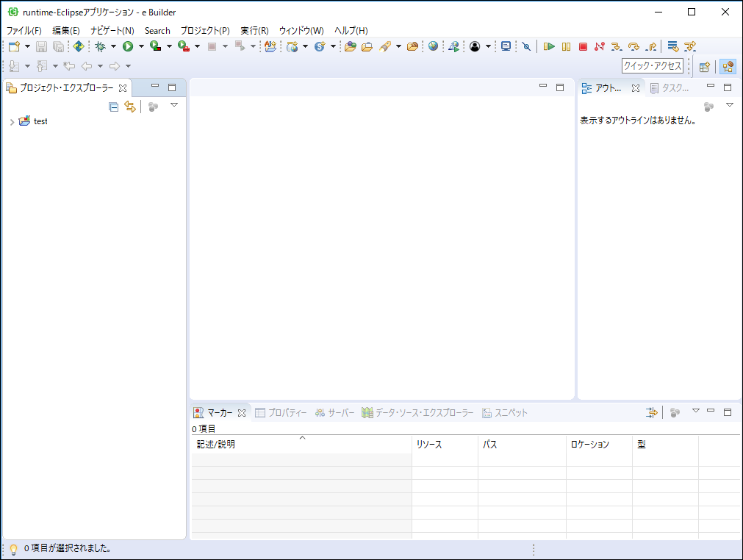Open the プロジェクト(P) menu

pos(205,30)
